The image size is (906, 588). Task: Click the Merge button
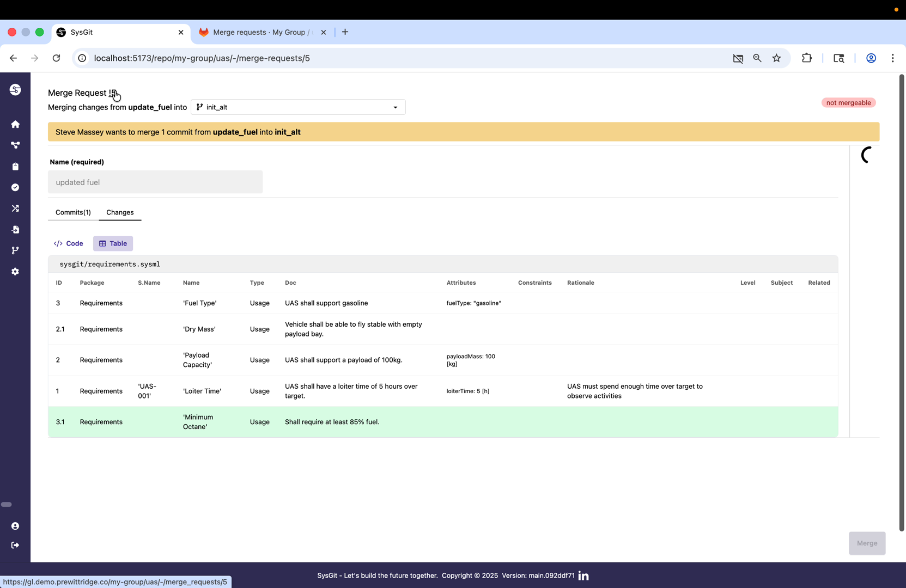click(x=867, y=543)
